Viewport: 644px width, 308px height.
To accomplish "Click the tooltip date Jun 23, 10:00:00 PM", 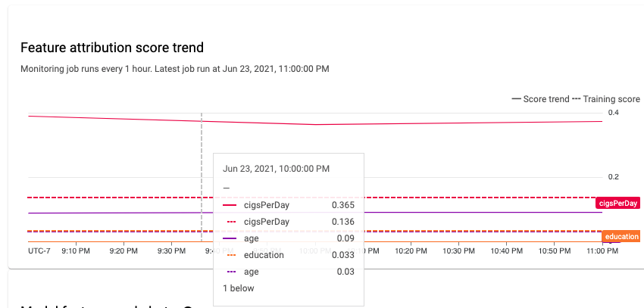I will [x=277, y=169].
